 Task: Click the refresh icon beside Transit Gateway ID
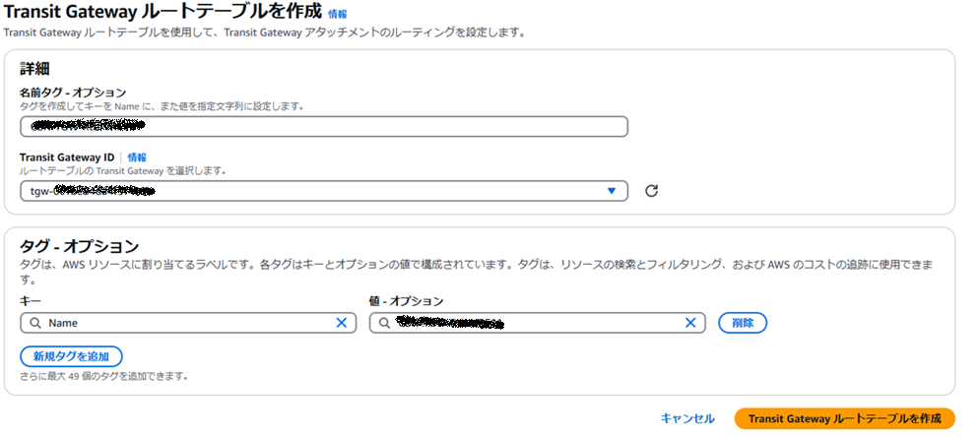click(651, 191)
